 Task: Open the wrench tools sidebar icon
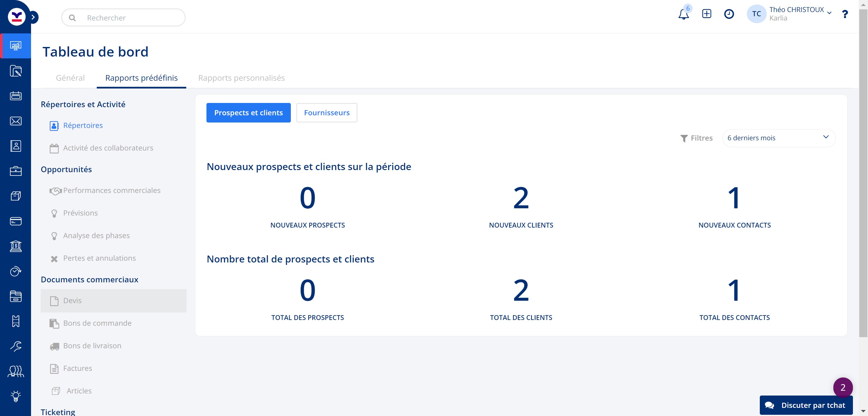pyautogui.click(x=15, y=346)
